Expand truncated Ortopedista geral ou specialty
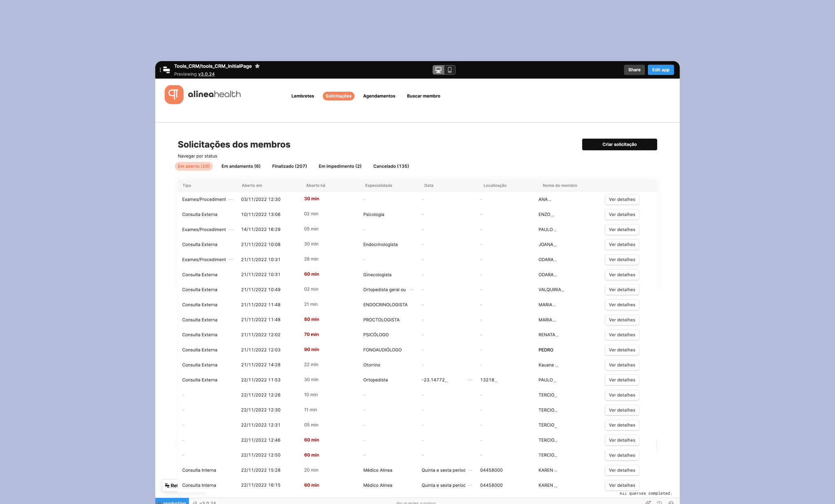835x504 pixels. pos(412,290)
